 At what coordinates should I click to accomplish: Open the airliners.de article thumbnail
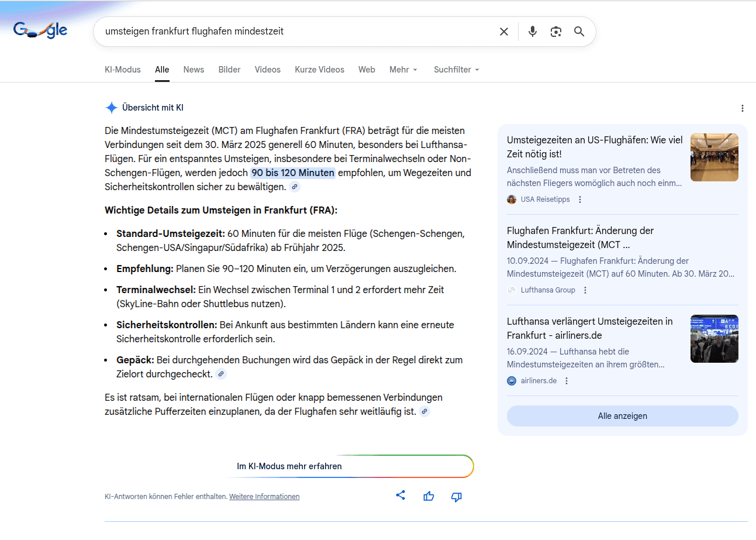(x=714, y=339)
